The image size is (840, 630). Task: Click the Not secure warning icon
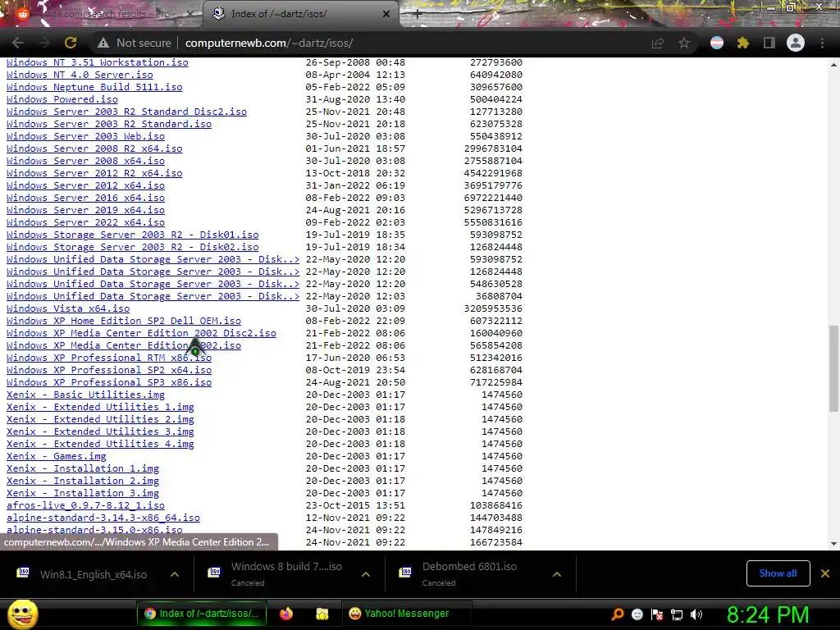click(x=103, y=43)
